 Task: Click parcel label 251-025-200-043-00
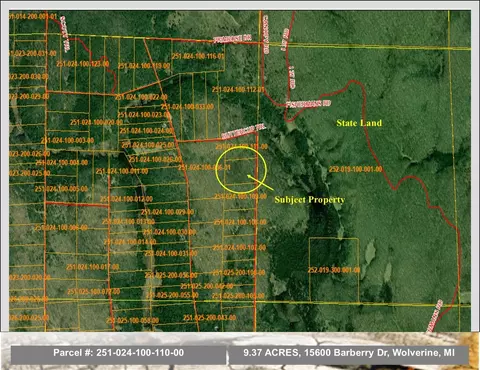(x=210, y=318)
